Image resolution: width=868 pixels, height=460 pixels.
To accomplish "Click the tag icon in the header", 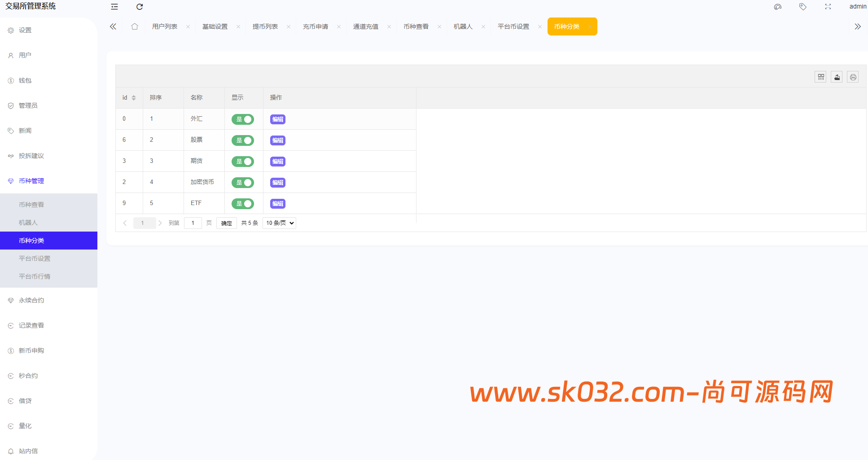I will click(802, 7).
